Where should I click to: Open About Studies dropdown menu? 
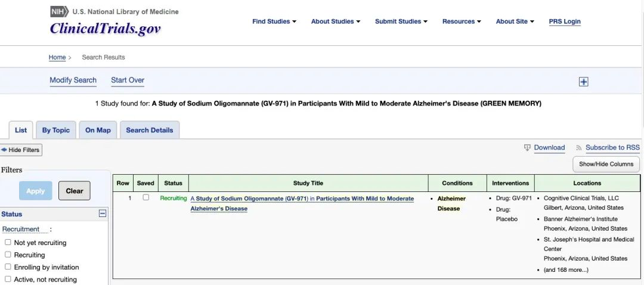point(336,21)
